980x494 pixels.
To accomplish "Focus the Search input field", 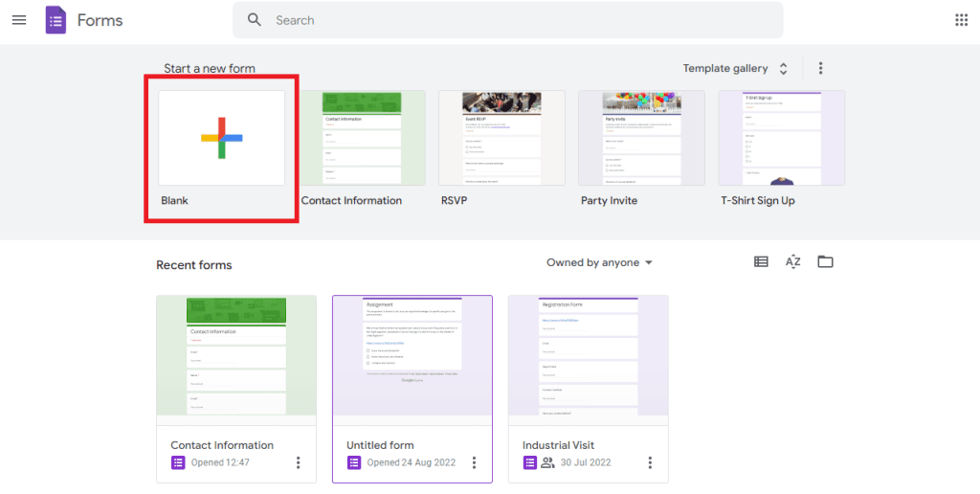I will pyautogui.click(x=507, y=20).
